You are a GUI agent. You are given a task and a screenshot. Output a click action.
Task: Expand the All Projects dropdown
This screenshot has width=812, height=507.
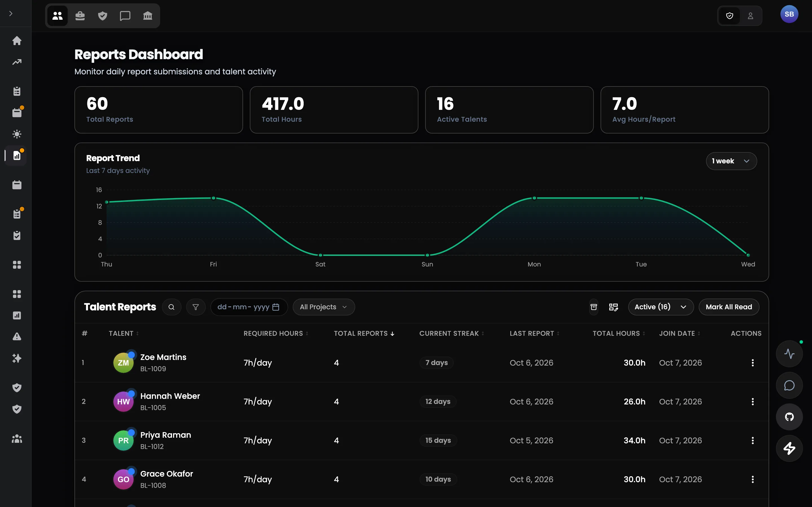[323, 307]
